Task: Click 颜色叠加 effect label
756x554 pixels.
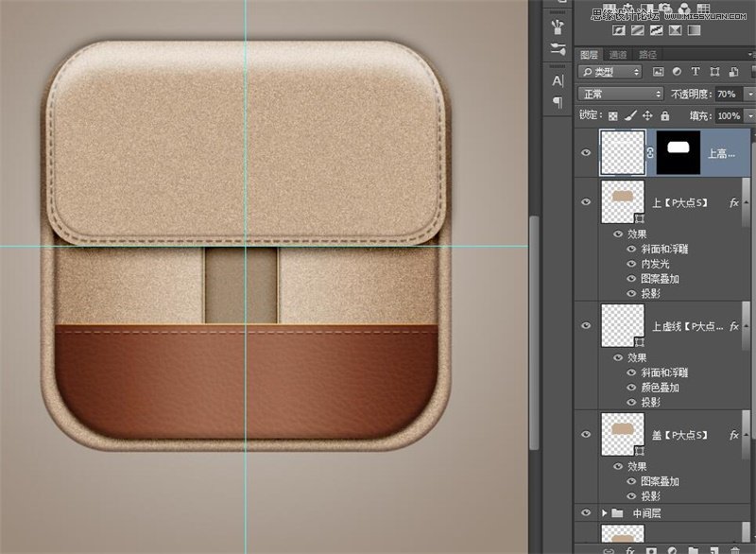Action: (x=660, y=388)
